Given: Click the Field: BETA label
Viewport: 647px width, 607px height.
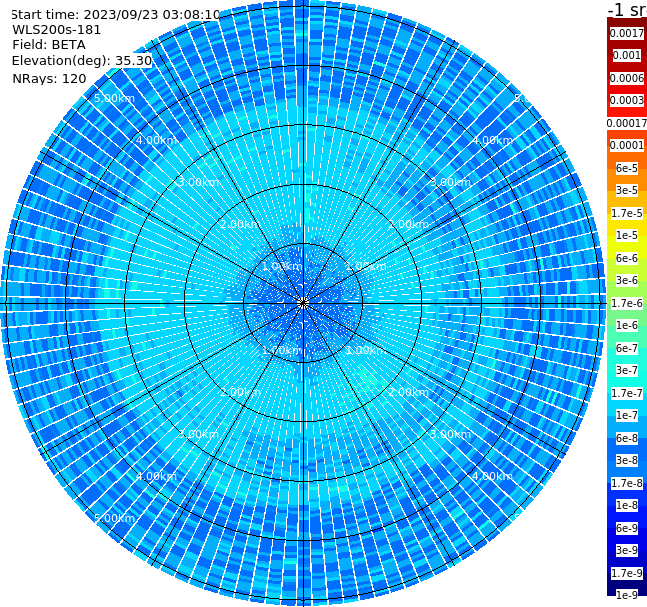Looking at the screenshot, I should click(49, 45).
